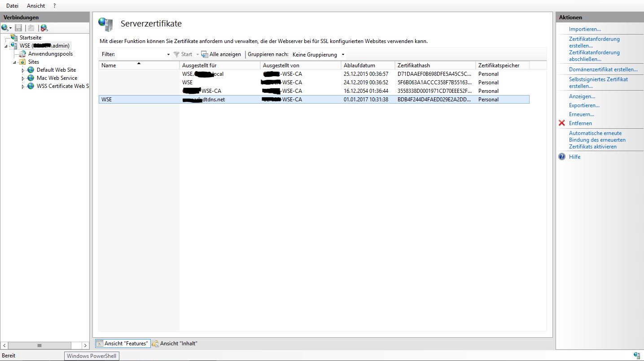Click the Start filter button

click(x=183, y=54)
